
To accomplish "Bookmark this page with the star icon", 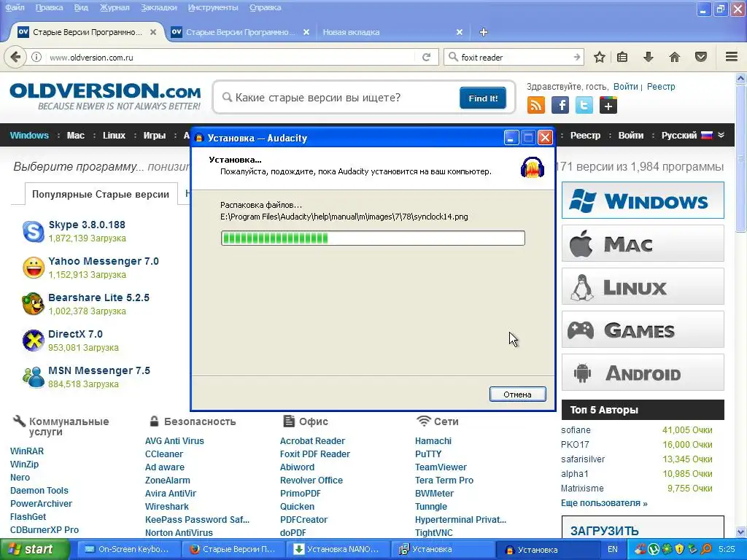I will (x=600, y=57).
